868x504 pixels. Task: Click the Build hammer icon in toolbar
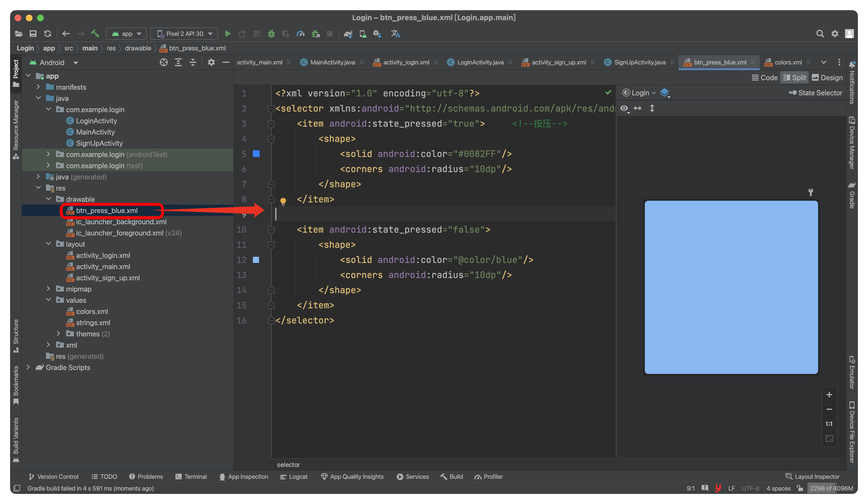95,34
